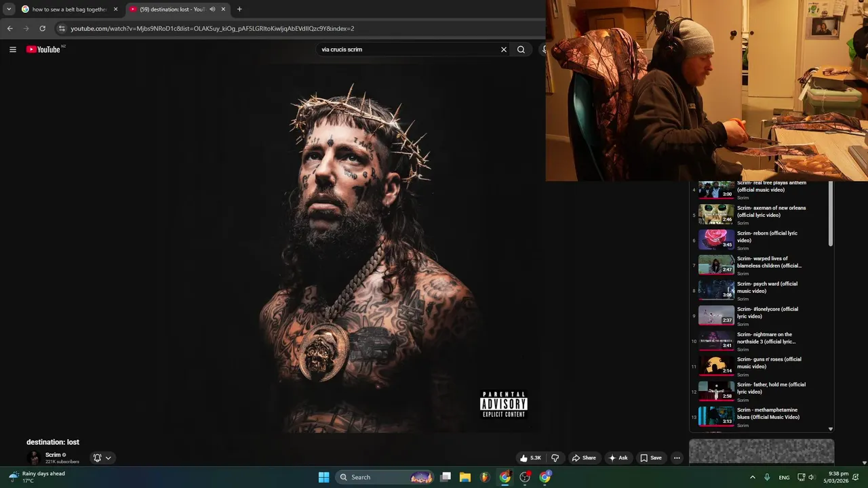Toggle the notification bell for Scrim
Viewport: 868px width, 488px height.
pyautogui.click(x=97, y=458)
